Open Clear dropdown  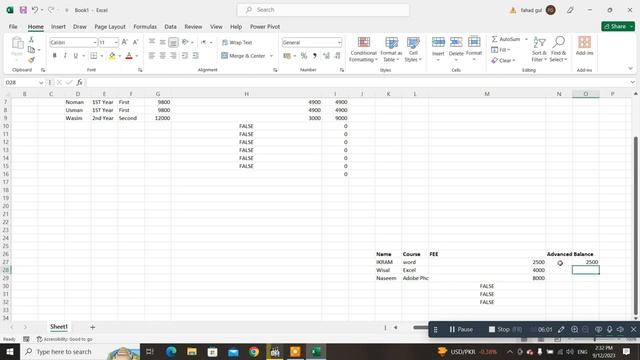pyautogui.click(x=503, y=60)
